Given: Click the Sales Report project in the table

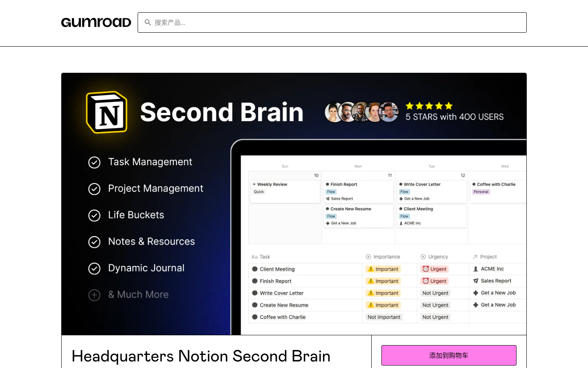Looking at the screenshot, I should (x=492, y=280).
